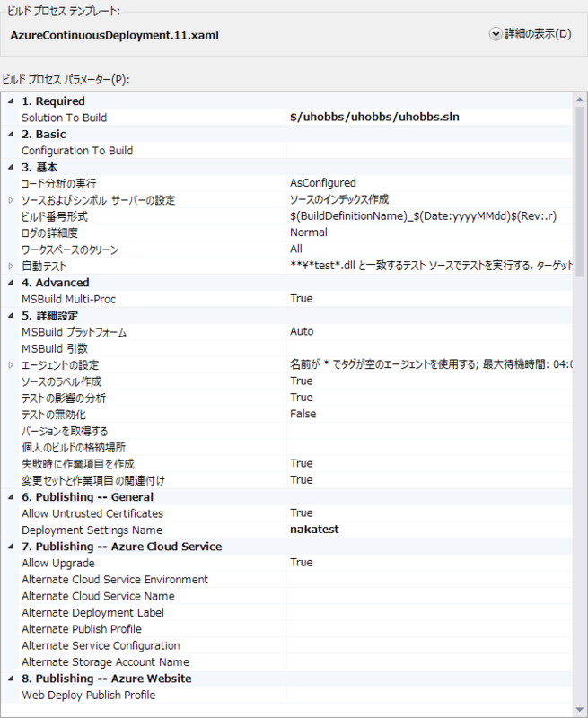
Task: Expand the 自動テスト row
Action: 11,266
